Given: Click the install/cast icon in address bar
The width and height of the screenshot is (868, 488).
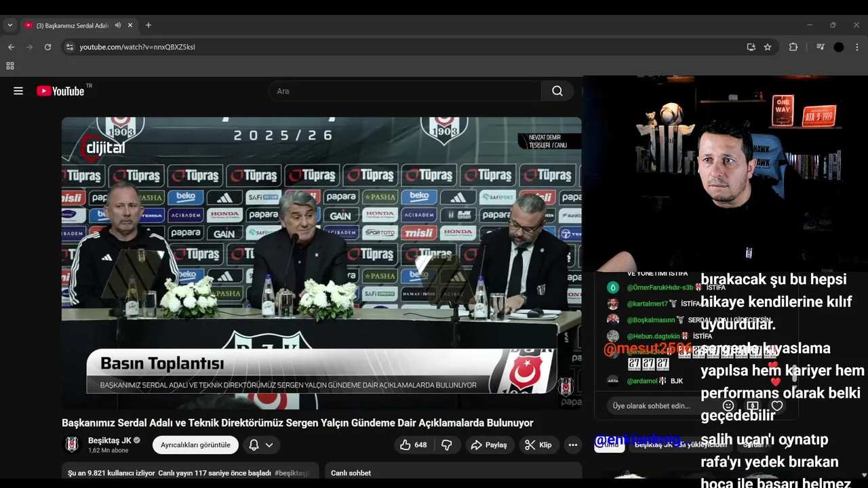Looking at the screenshot, I should 751,47.
